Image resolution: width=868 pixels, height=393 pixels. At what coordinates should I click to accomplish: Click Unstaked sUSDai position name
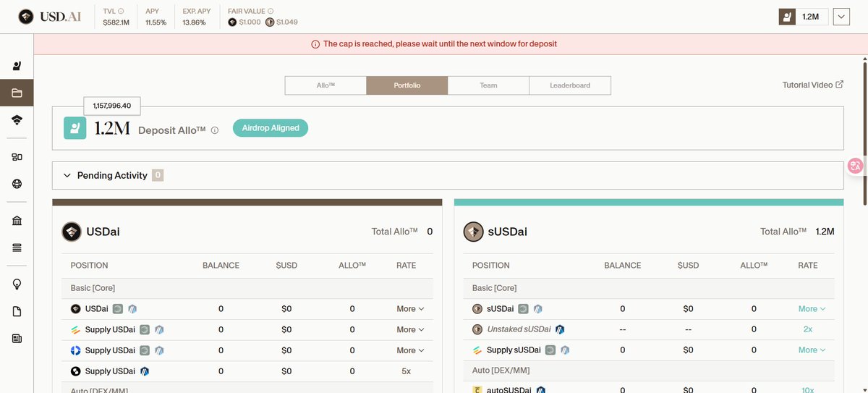[x=519, y=329]
